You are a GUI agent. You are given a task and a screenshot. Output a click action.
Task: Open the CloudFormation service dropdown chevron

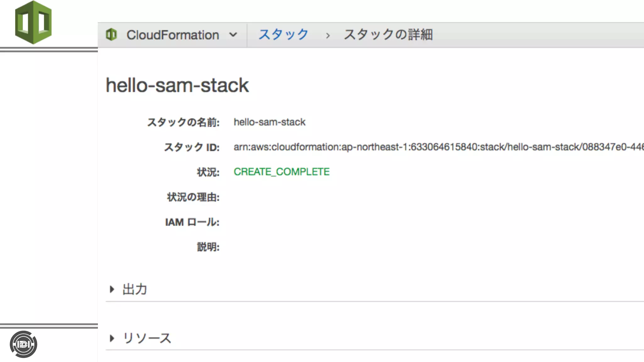click(x=233, y=35)
